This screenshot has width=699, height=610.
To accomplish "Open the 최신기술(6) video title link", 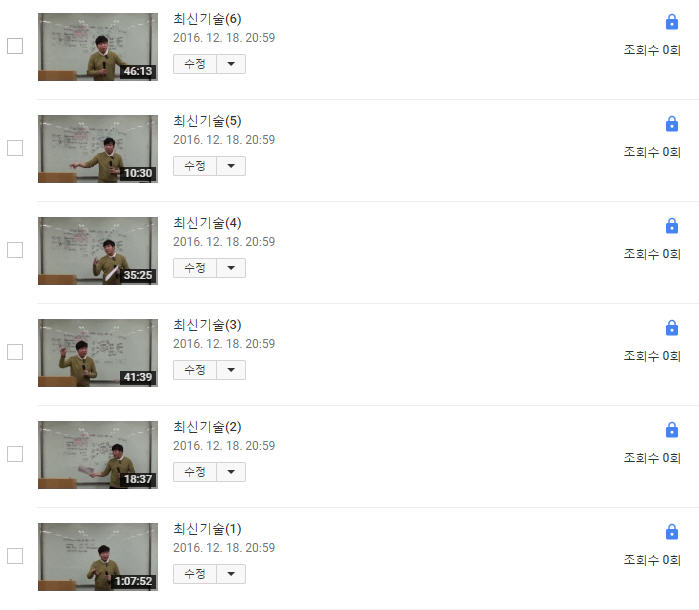I will pos(207,19).
